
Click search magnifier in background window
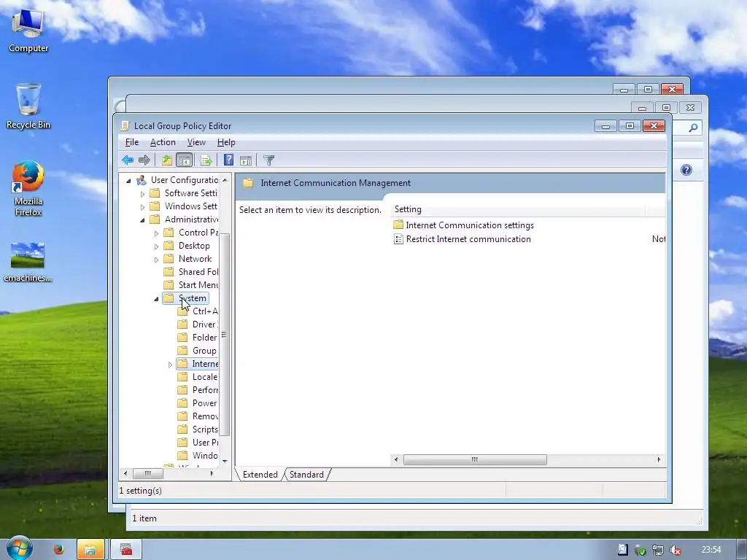click(x=693, y=128)
